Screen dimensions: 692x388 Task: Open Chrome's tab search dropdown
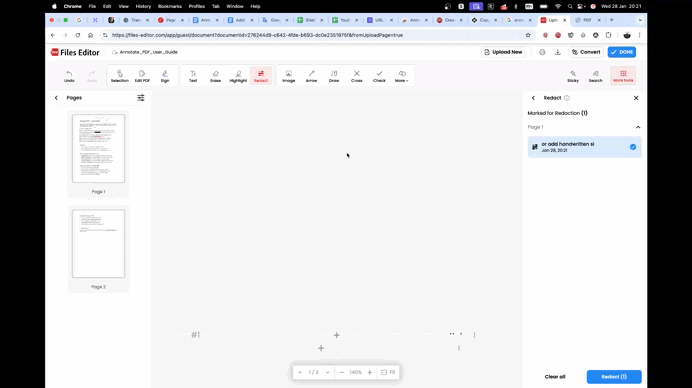tap(640, 20)
